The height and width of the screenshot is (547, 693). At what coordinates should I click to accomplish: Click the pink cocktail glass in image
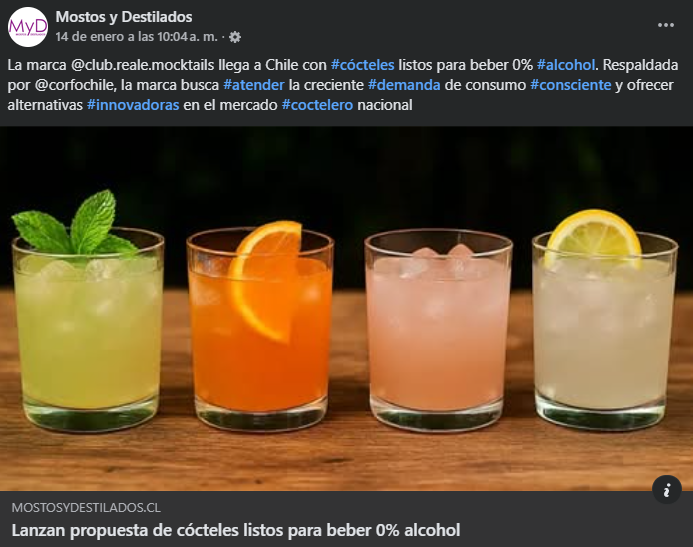pyautogui.click(x=438, y=330)
